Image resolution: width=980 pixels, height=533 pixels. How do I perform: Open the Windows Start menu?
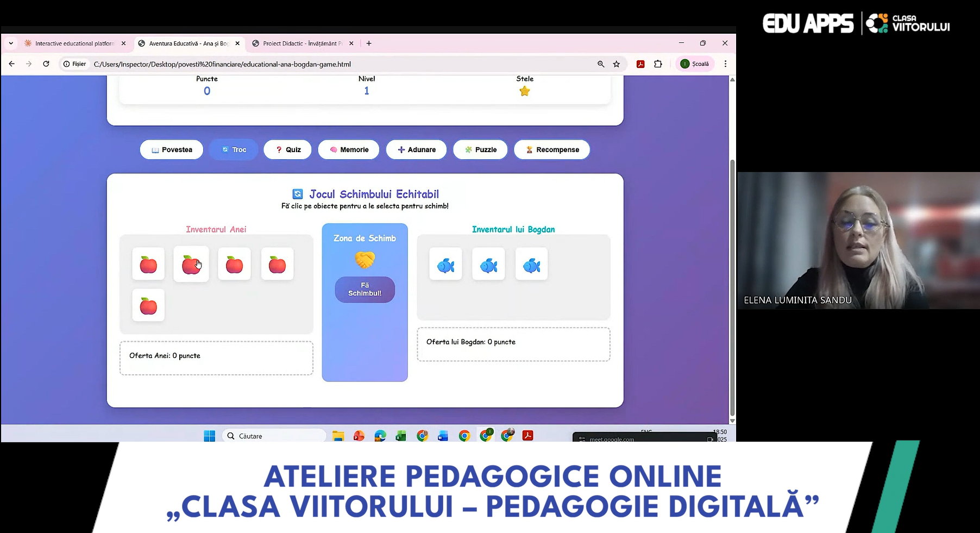[x=210, y=436]
